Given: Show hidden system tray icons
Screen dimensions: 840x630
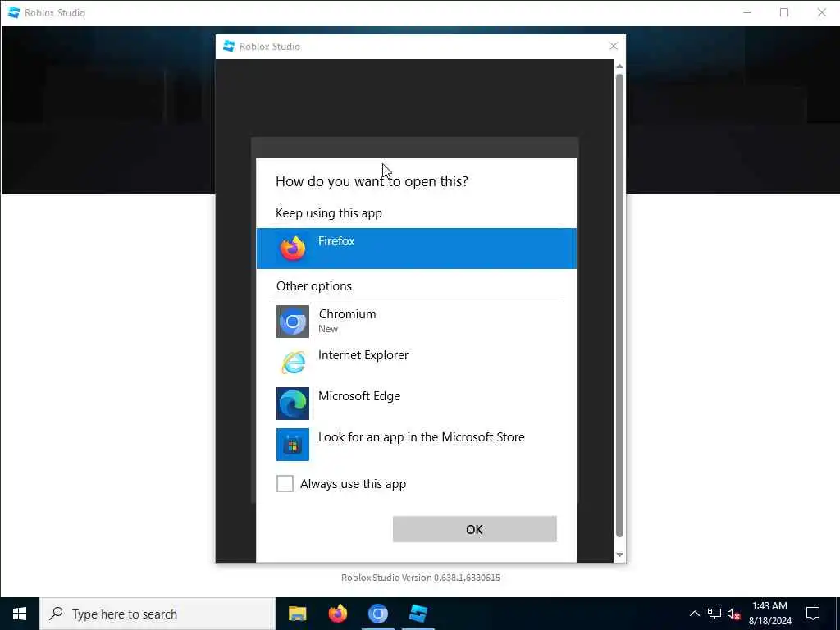Looking at the screenshot, I should (x=694, y=614).
